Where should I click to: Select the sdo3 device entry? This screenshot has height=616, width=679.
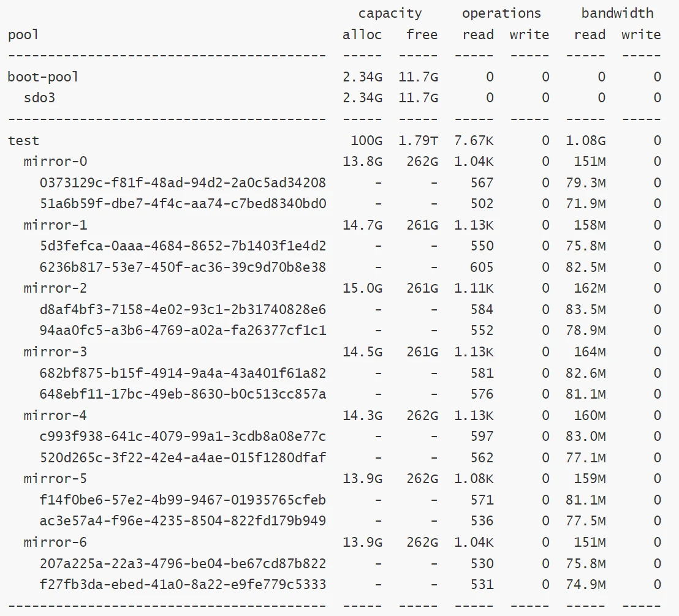pos(39,98)
